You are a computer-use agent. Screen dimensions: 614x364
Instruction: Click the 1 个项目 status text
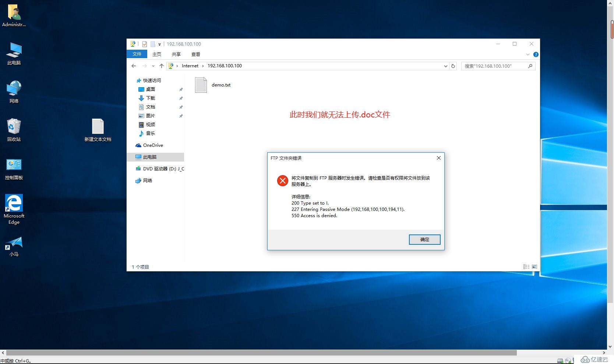pos(140,267)
